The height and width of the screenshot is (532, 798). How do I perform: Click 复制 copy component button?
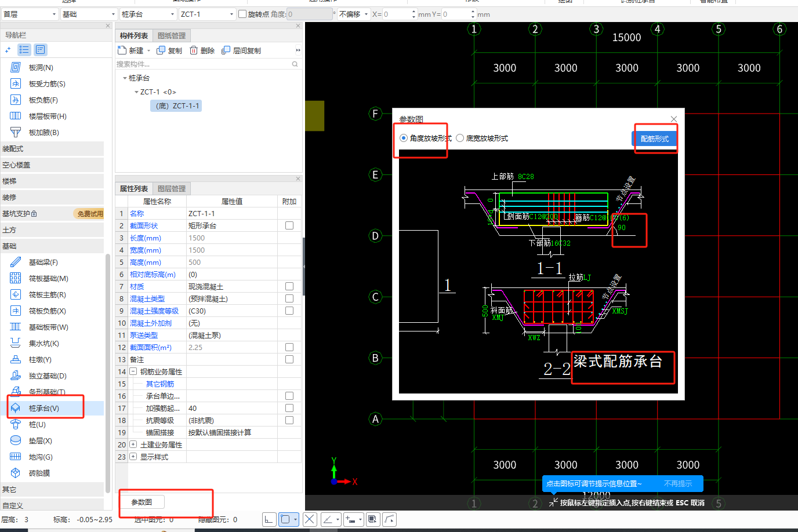169,51
